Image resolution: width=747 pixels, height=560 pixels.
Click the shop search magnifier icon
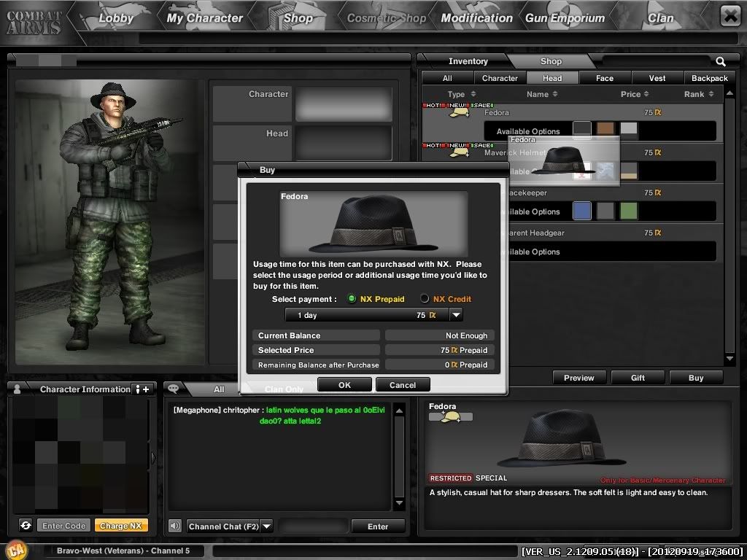click(x=721, y=62)
